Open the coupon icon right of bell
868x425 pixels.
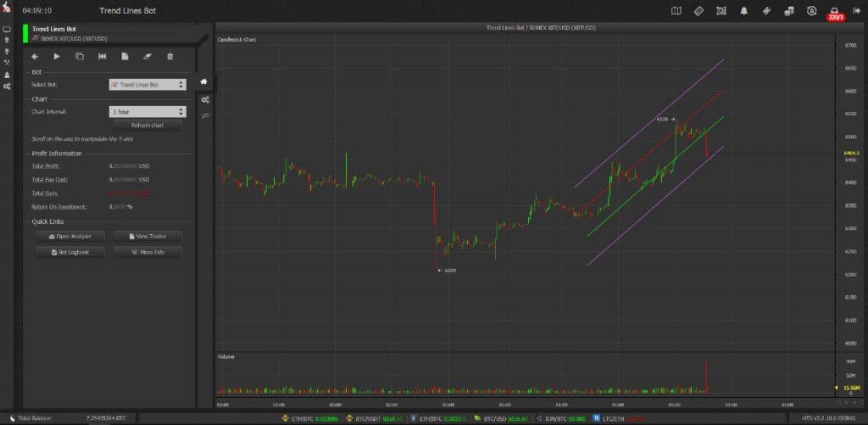(766, 10)
